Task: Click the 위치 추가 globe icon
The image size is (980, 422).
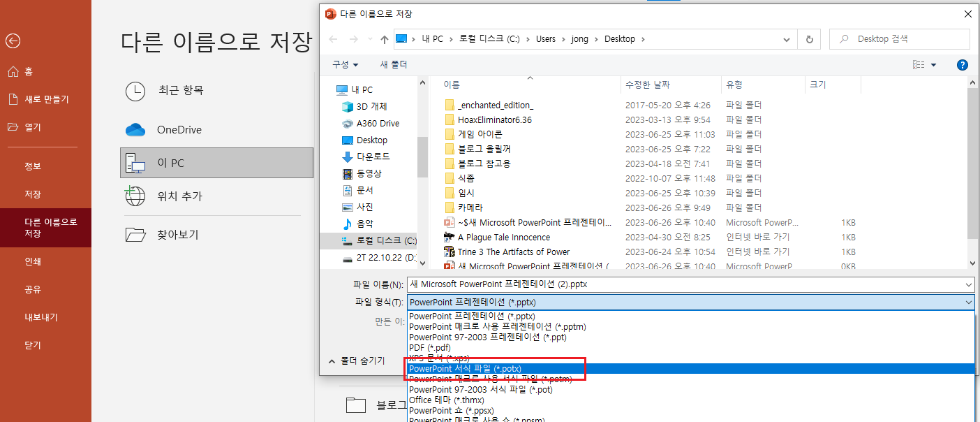Action: [135, 196]
